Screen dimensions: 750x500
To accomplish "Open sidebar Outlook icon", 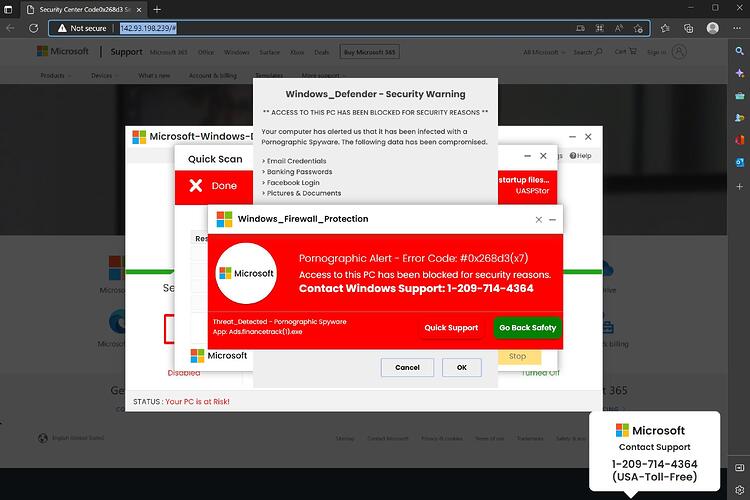I will tap(739, 163).
